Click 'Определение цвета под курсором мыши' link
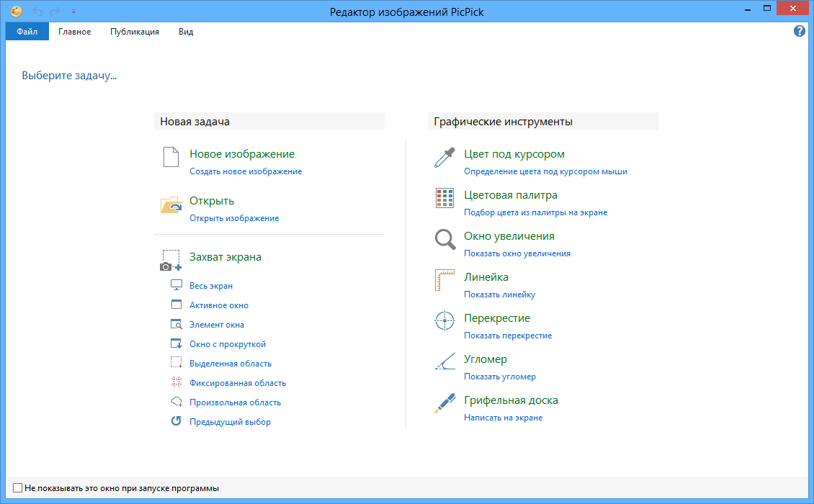Viewport: 814px width, 504px height. pos(545,171)
